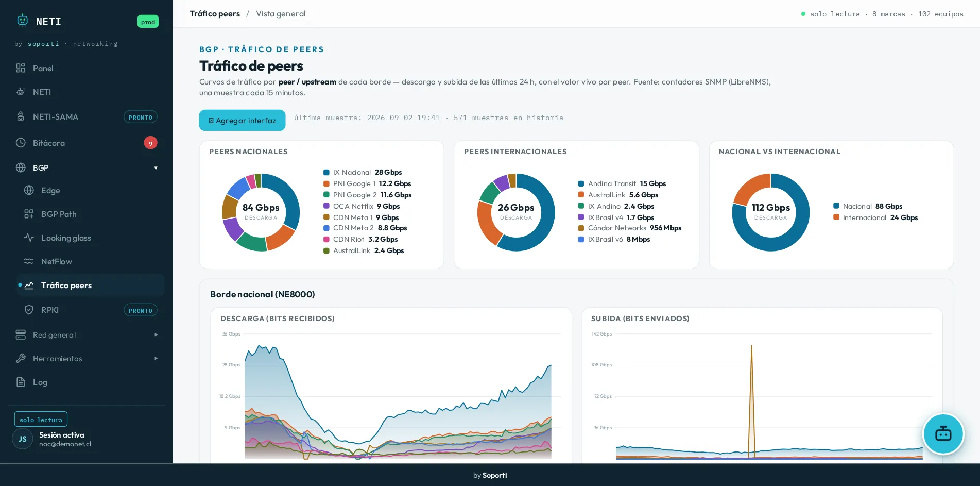Click the '102 equipos' status text
The height and width of the screenshot is (486, 980).
point(940,14)
